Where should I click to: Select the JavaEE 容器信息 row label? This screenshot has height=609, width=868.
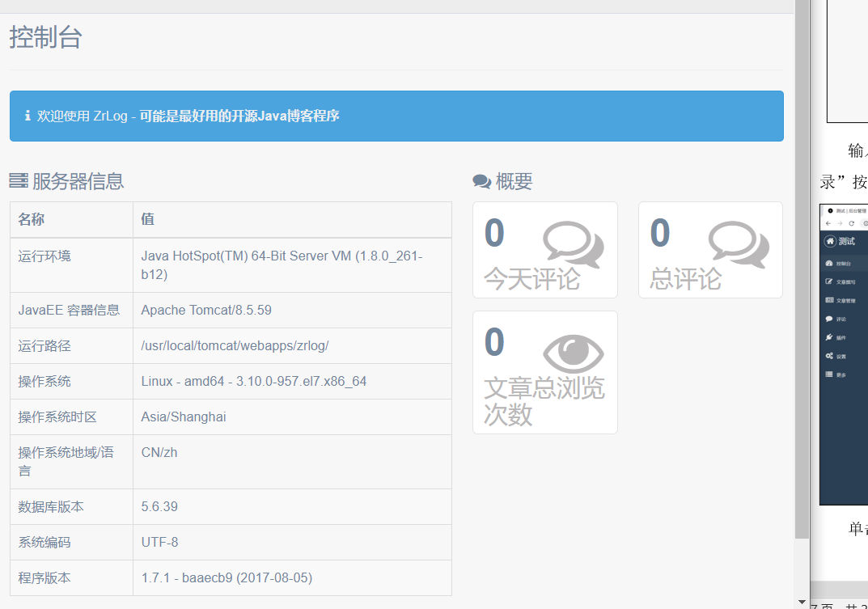point(69,310)
